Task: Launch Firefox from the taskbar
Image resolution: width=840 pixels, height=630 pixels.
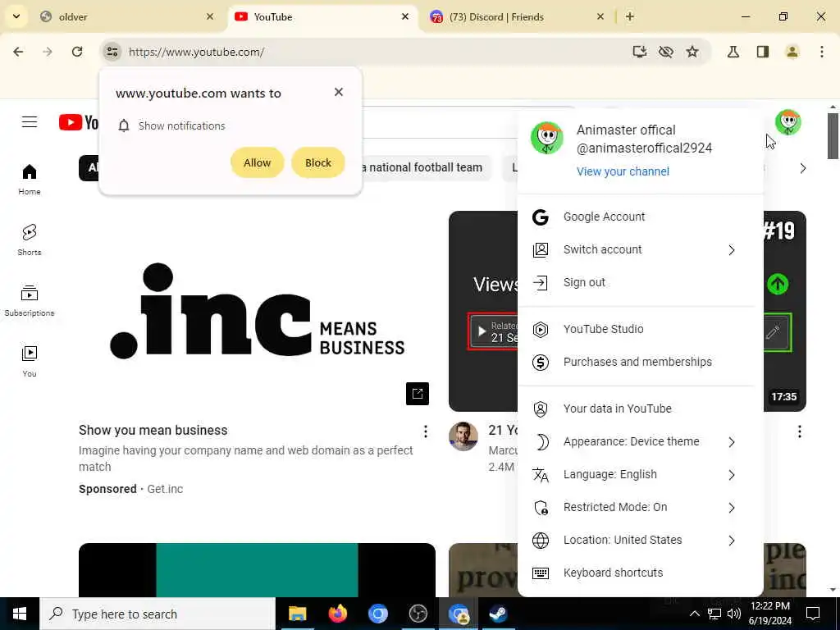Action: coord(337,614)
